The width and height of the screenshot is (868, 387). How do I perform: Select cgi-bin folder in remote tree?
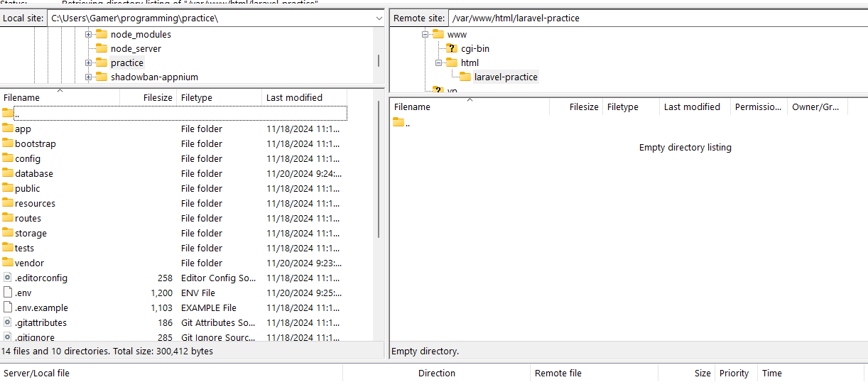pos(475,48)
